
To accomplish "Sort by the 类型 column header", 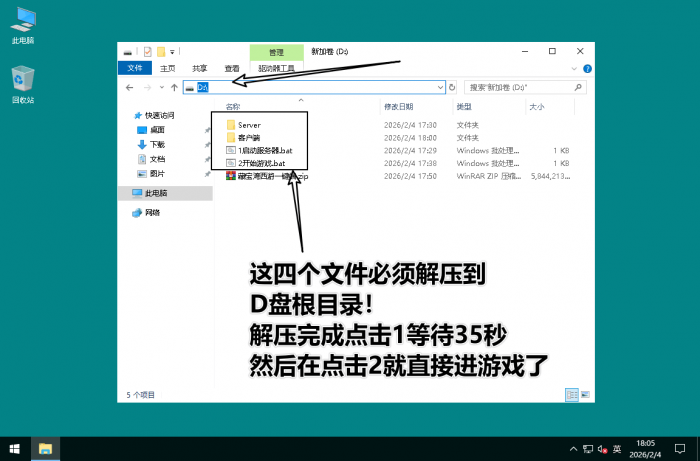I will pos(464,107).
